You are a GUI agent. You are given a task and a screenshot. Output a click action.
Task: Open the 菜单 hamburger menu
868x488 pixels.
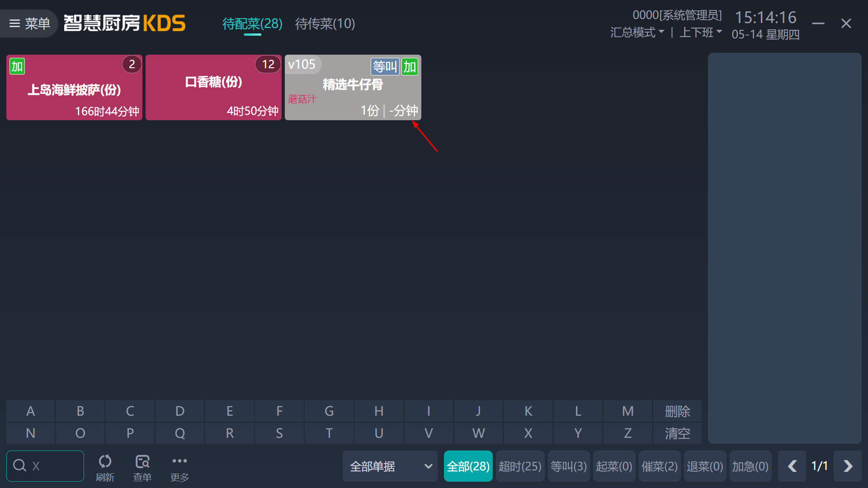[x=29, y=23]
